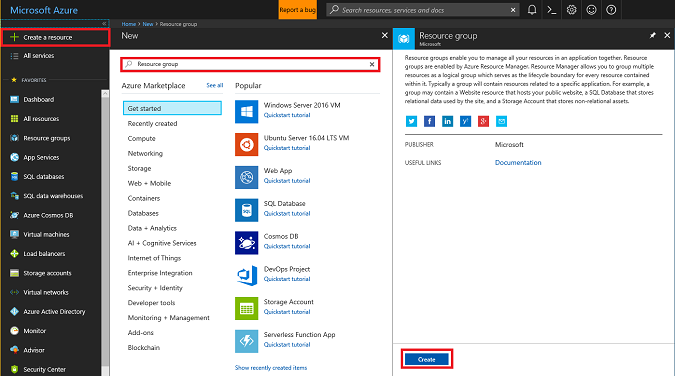The image size is (675, 376).
Task: Choose the Networking marketplace category
Action: (145, 153)
